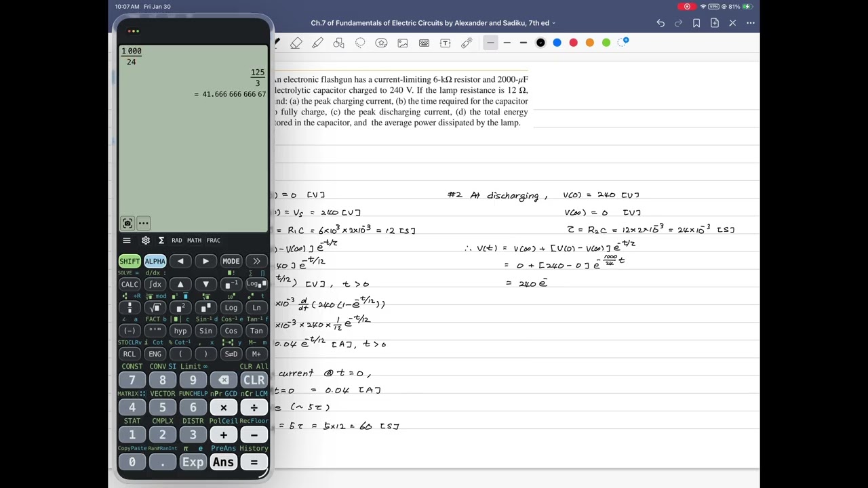Tap the divide key
The width and height of the screenshot is (868, 488).
[x=254, y=407]
